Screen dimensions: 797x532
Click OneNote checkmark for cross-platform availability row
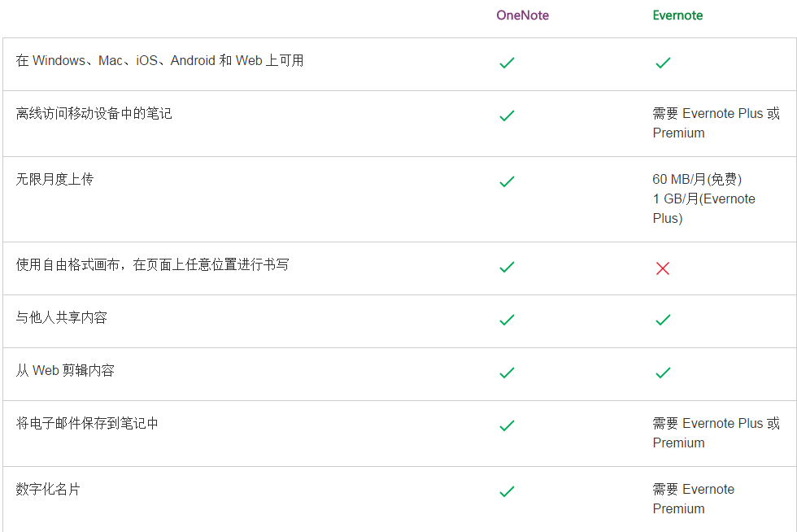coord(507,63)
